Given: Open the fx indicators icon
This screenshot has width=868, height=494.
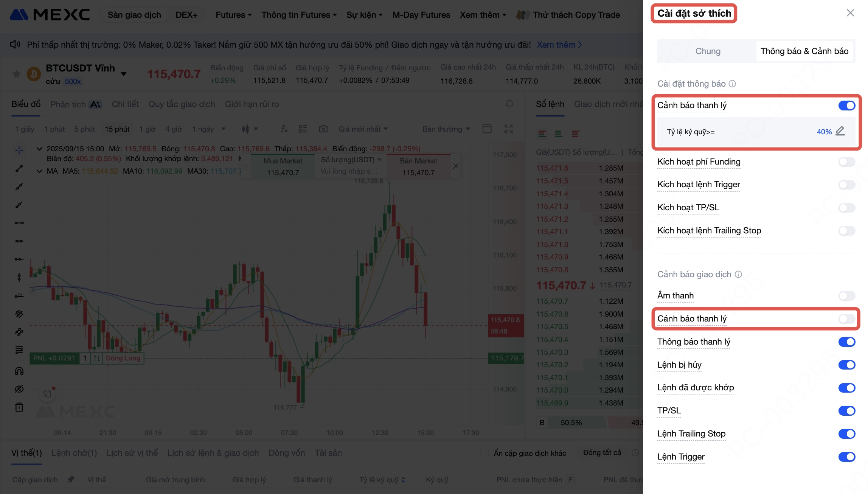Looking at the screenshot, I should coord(284,129).
